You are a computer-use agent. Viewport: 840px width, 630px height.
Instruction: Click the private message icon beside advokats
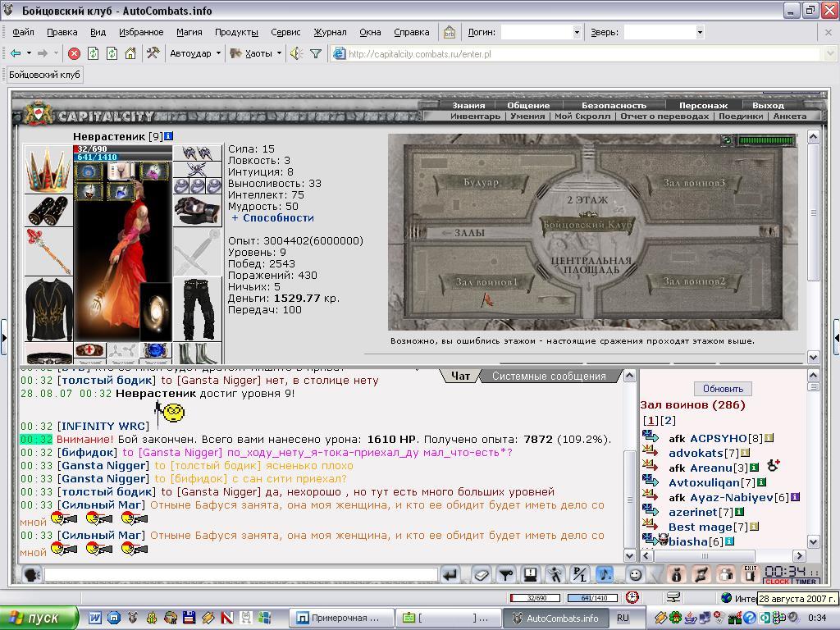(x=651, y=452)
